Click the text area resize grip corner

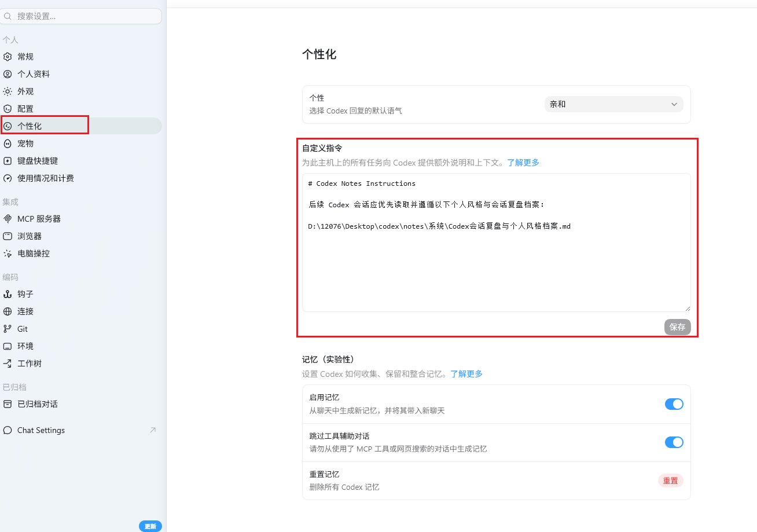[687, 308]
